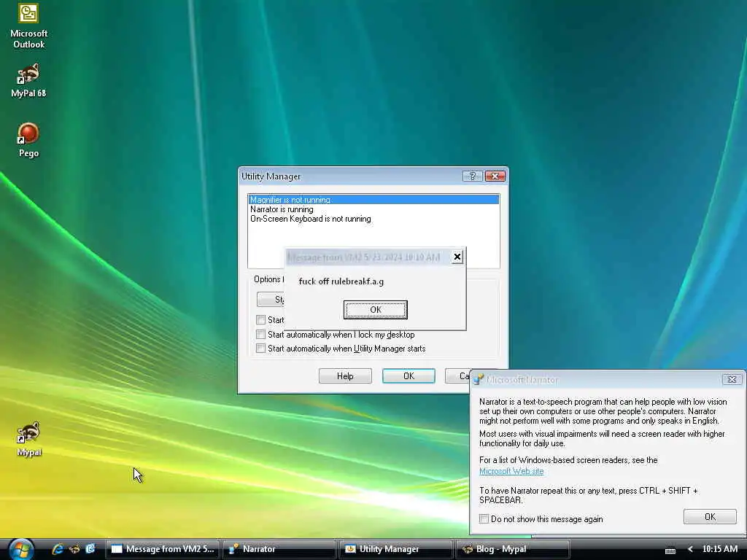Close the Message from VM2 dialog
The width and height of the screenshot is (747, 560).
[x=457, y=257]
